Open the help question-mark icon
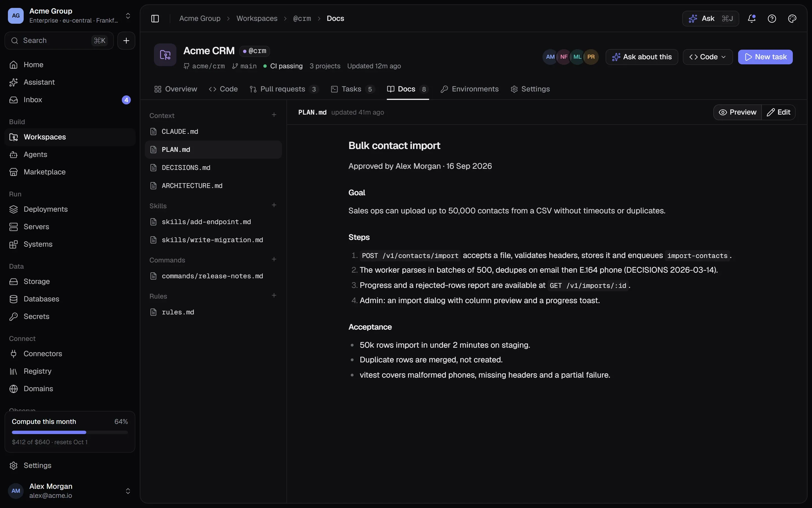This screenshot has height=508, width=812. point(772,18)
